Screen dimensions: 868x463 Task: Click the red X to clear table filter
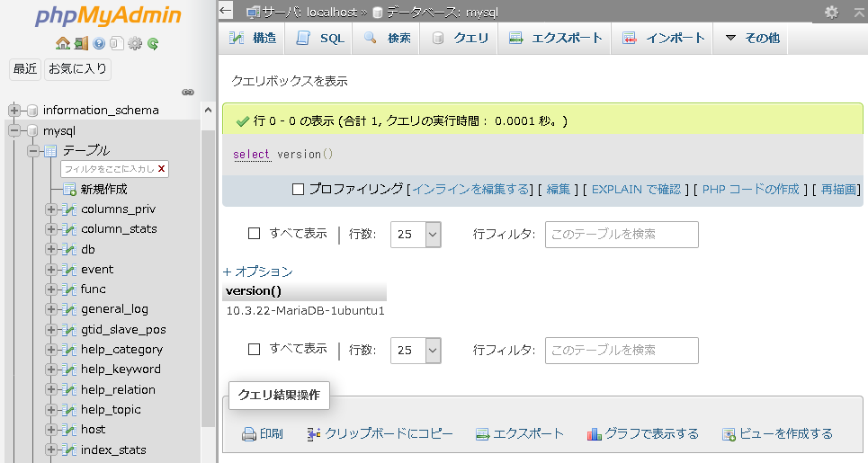(x=162, y=169)
